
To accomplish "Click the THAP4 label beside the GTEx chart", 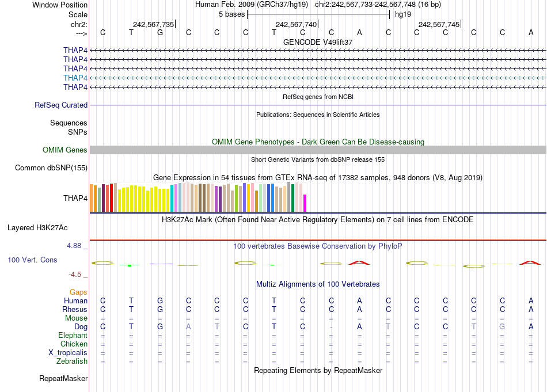I will (x=75, y=198).
